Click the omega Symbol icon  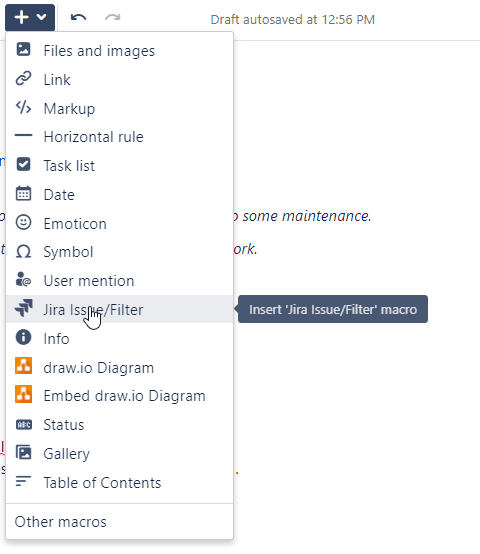click(x=23, y=252)
